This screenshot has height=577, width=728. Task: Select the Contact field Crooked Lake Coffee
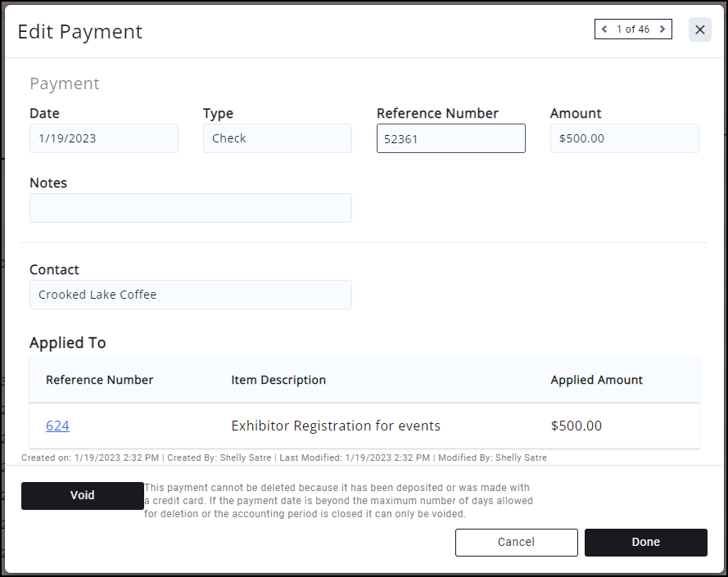coord(190,295)
